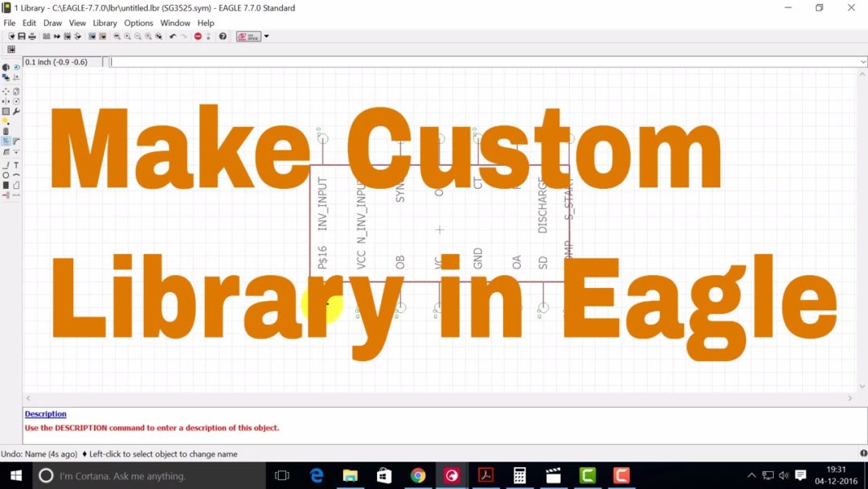Activate Zoom-to-fit on the toolbar
Screen dimensions: 868x489
117,36
